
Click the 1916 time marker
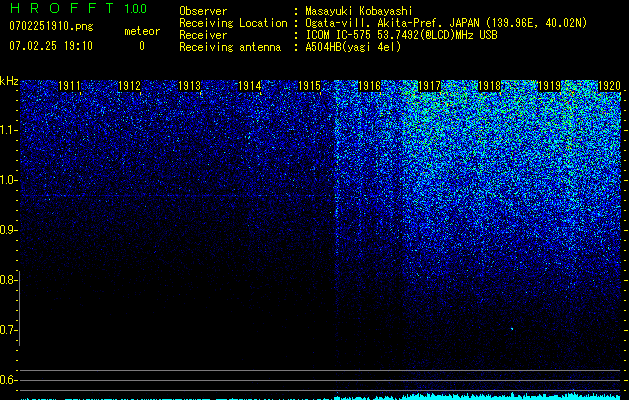point(369,86)
